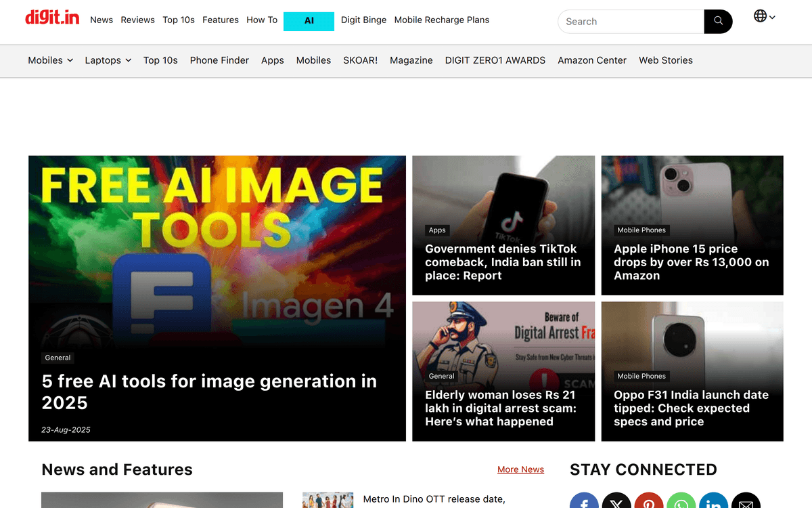Open SKOAR! section
This screenshot has height=508, width=812.
click(x=360, y=60)
